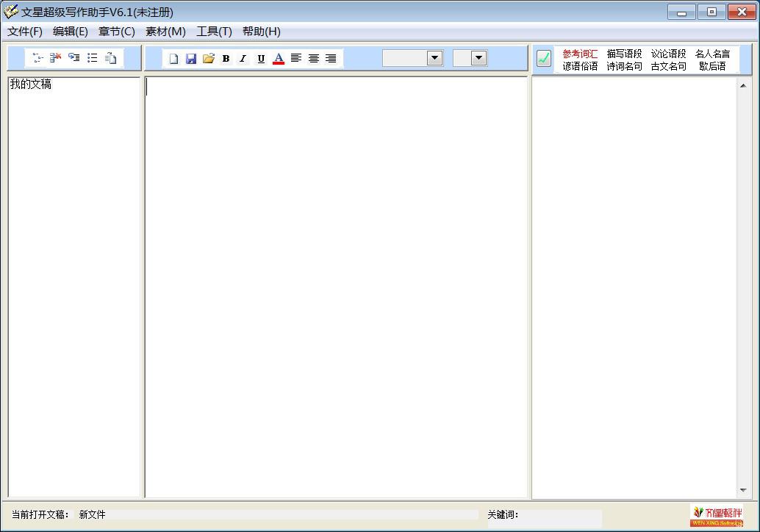Click the material panel scroll-down arrow
Image resolution: width=760 pixels, height=532 pixels.
click(742, 490)
